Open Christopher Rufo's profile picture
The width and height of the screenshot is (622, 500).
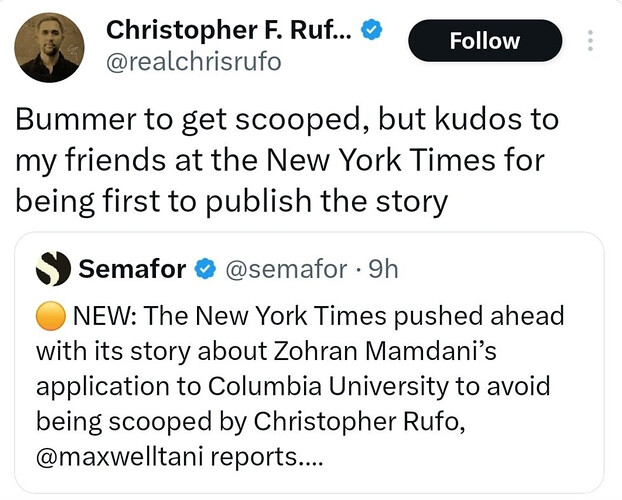[49, 48]
